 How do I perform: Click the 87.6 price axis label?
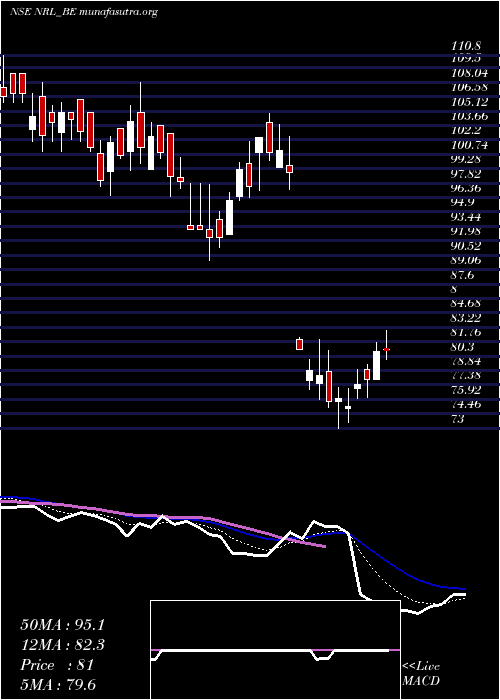pyautogui.click(x=464, y=275)
